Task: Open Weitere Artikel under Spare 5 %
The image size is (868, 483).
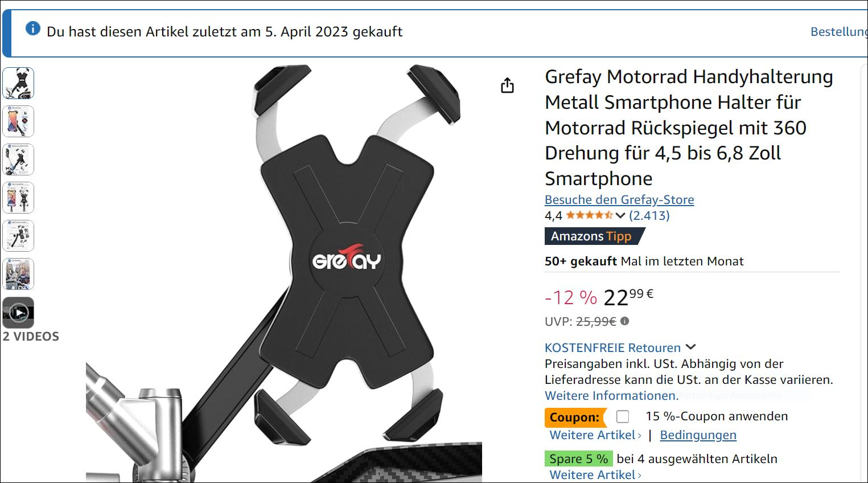Action: pyautogui.click(x=595, y=475)
